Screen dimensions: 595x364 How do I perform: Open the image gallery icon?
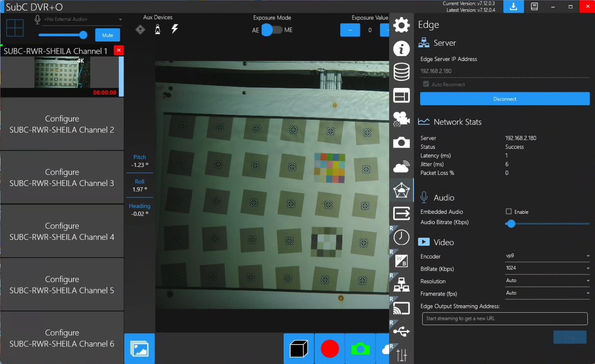click(140, 349)
